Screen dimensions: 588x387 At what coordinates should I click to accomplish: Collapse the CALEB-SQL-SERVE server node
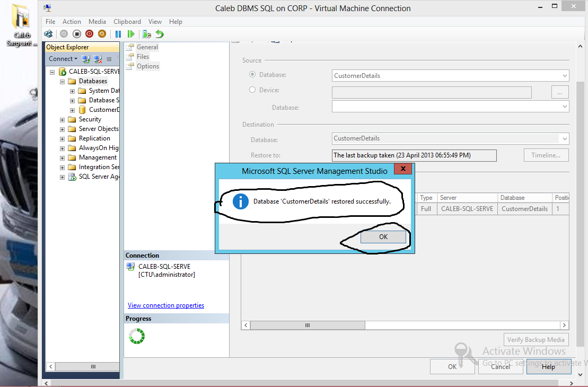(52, 72)
